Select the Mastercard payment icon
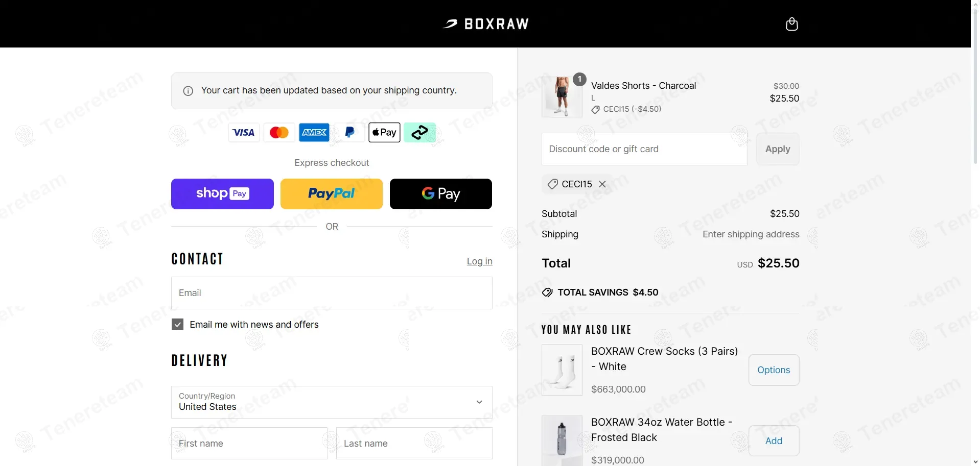The width and height of the screenshot is (980, 466). point(278,132)
